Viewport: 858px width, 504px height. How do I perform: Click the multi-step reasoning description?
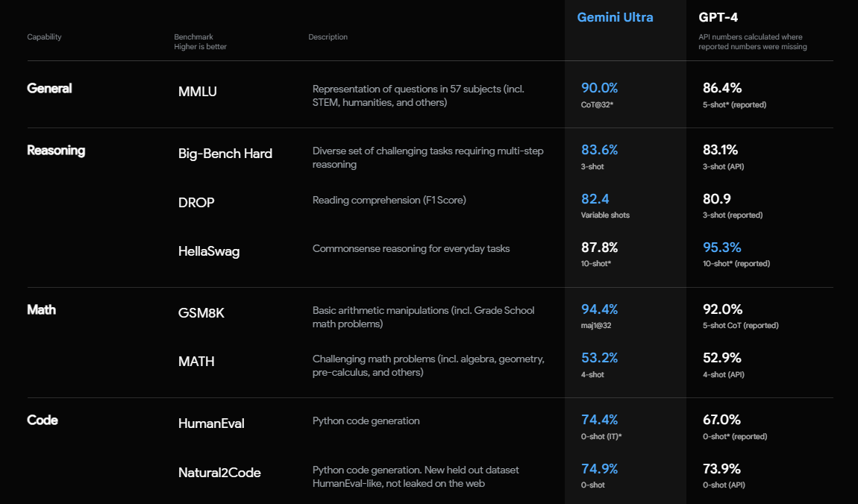coord(428,157)
